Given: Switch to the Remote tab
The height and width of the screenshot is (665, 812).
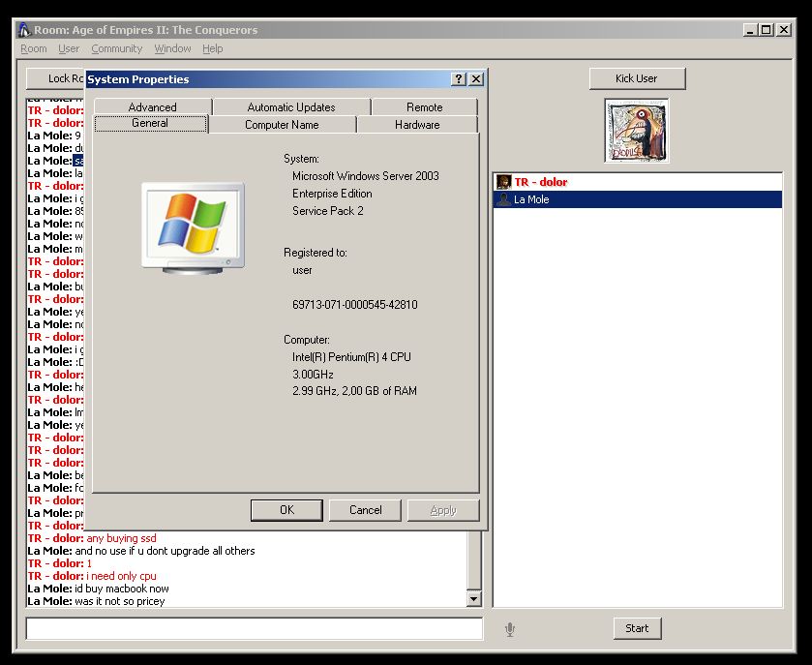Looking at the screenshot, I should tap(424, 106).
